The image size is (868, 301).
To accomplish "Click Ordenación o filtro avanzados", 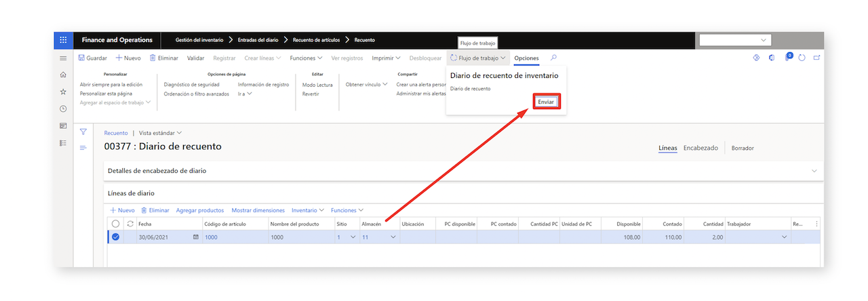I will (x=197, y=94).
